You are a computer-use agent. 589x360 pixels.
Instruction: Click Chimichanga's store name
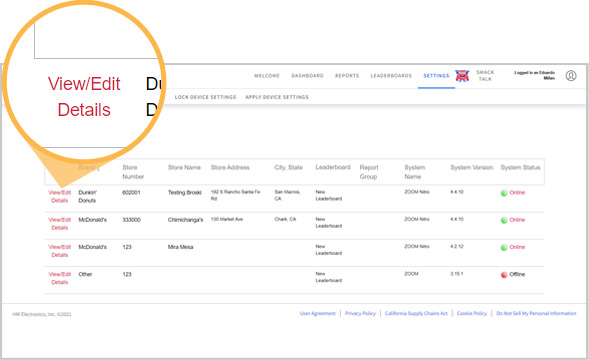tap(185, 220)
